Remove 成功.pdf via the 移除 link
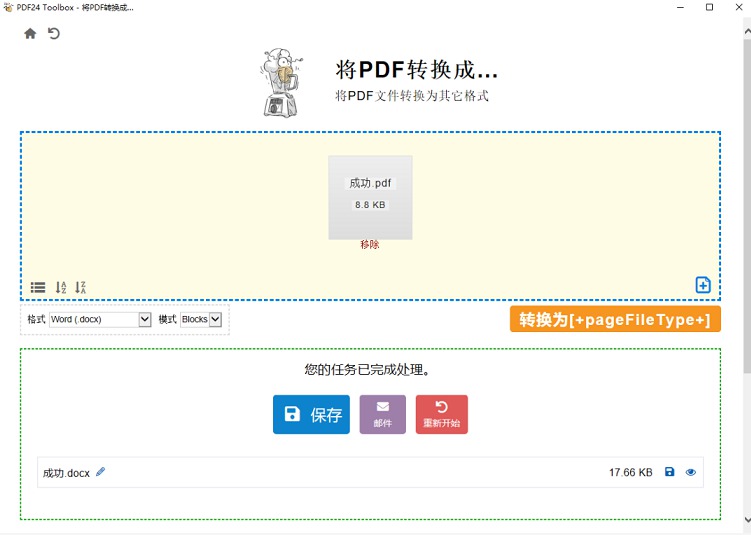Image resolution: width=751 pixels, height=535 pixels. (x=370, y=245)
